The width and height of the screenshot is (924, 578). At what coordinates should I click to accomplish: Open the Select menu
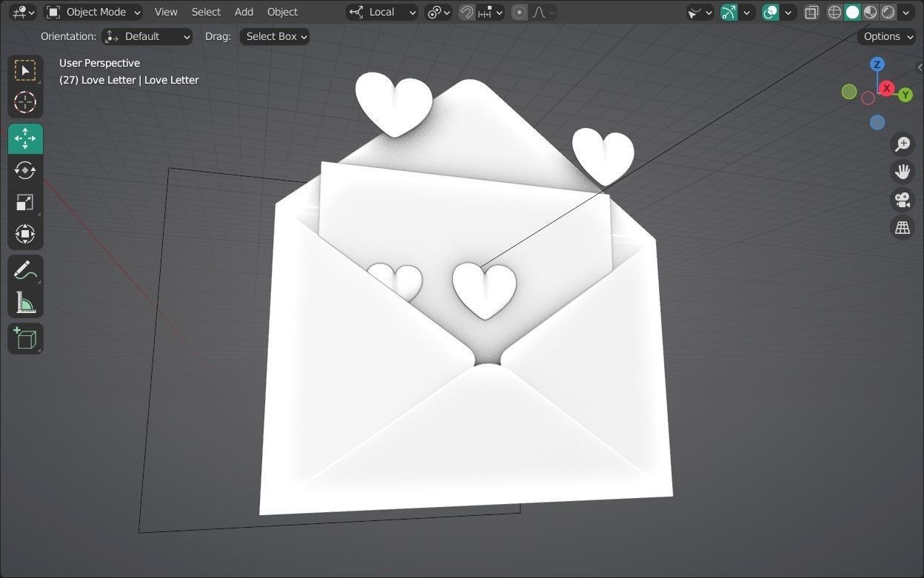pos(206,12)
